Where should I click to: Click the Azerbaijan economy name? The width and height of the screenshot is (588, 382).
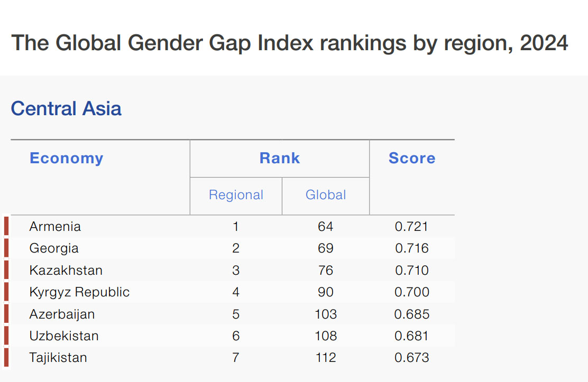[62, 314]
